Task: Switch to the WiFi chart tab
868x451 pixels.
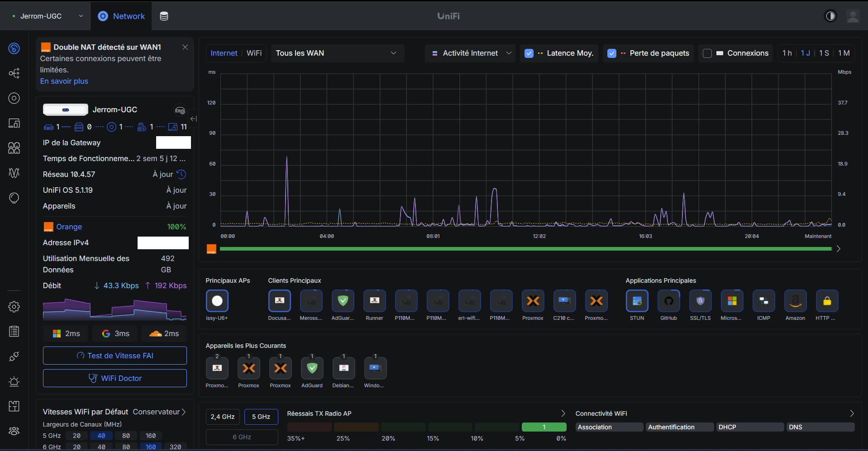Action: pyautogui.click(x=254, y=53)
